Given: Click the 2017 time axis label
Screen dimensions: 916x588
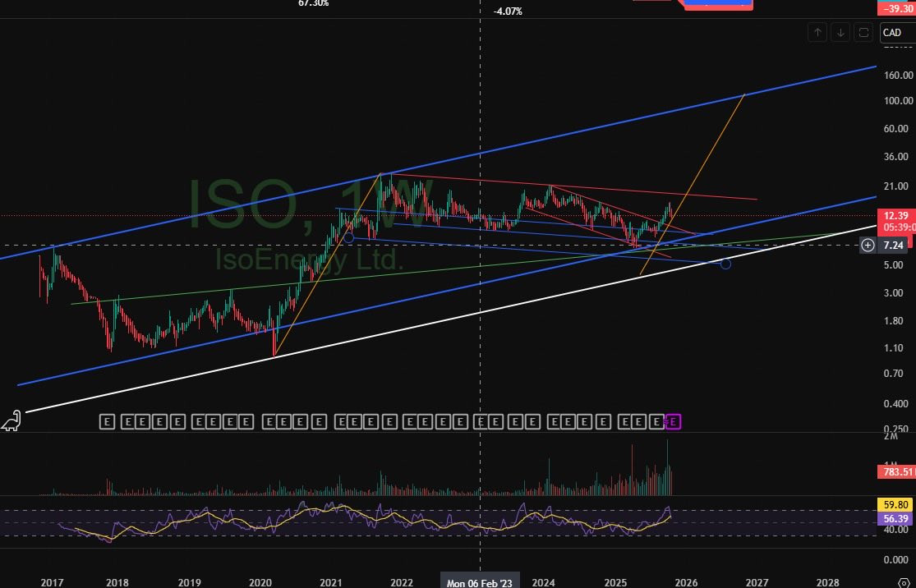Looking at the screenshot, I should tap(52, 583).
